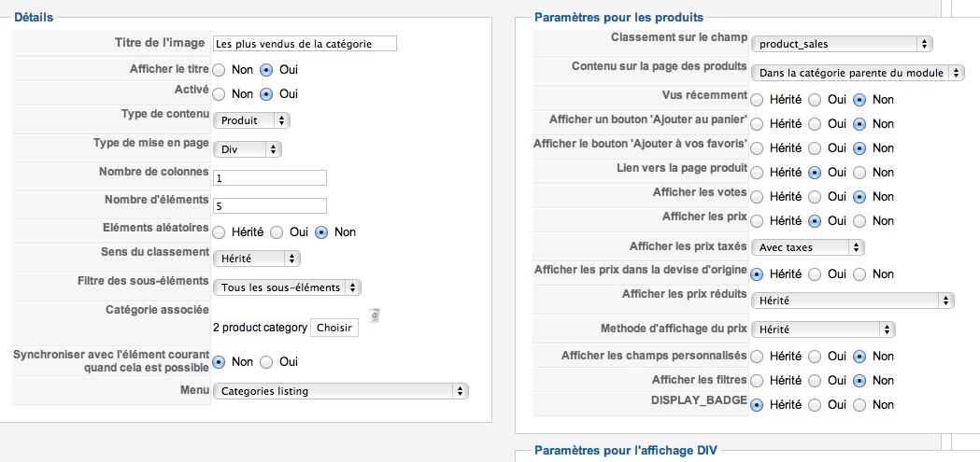Click the trash icon beside Catégorie associée

375,315
